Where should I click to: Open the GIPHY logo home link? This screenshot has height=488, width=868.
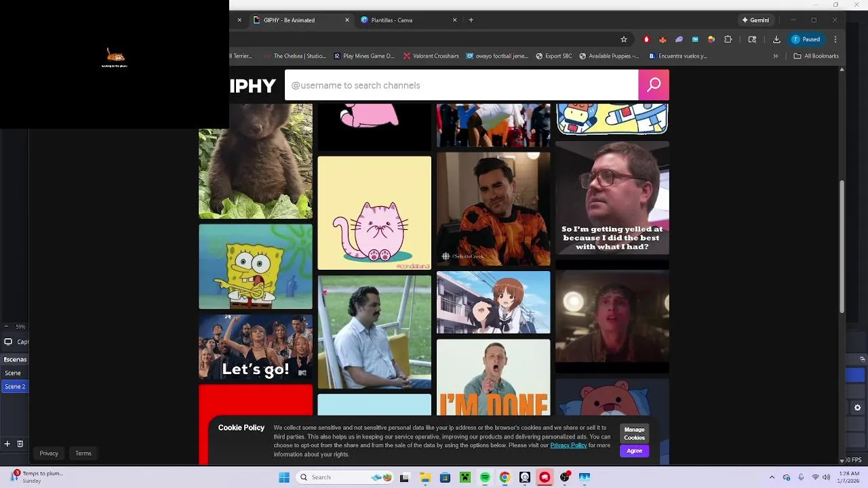252,85
